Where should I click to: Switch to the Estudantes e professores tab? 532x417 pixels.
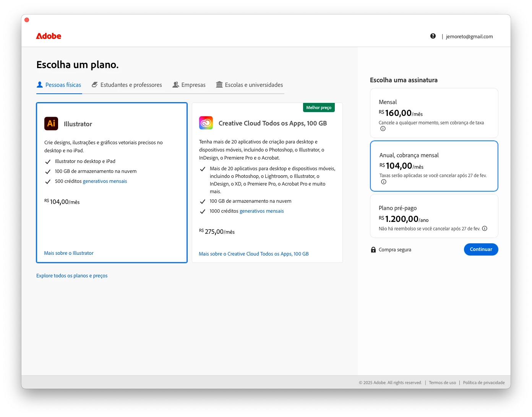127,85
